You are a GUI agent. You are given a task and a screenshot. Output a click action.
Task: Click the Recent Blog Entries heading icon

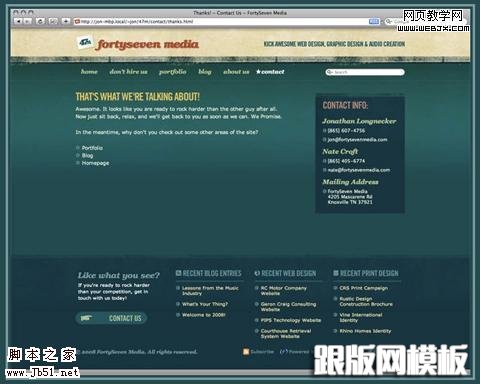tap(178, 273)
